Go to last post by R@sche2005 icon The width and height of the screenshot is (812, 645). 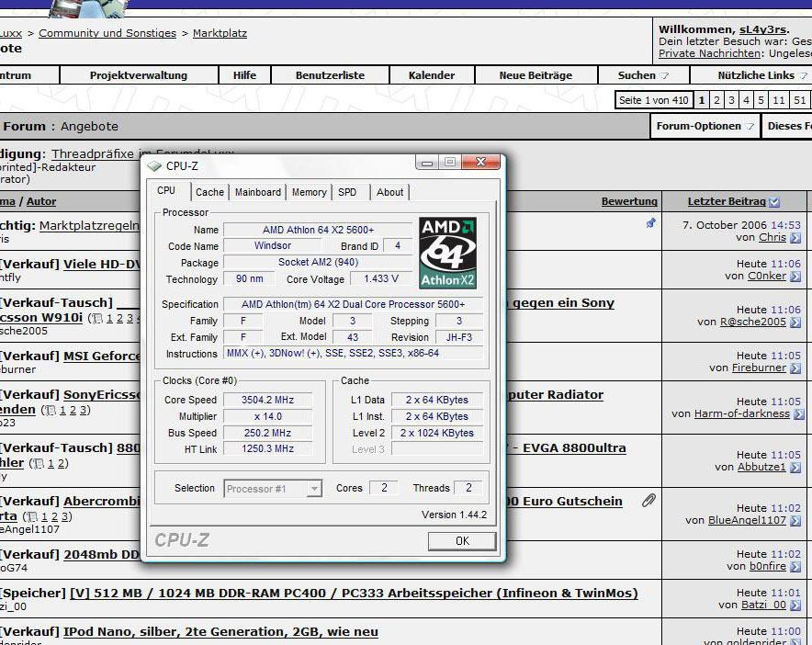[x=795, y=322]
